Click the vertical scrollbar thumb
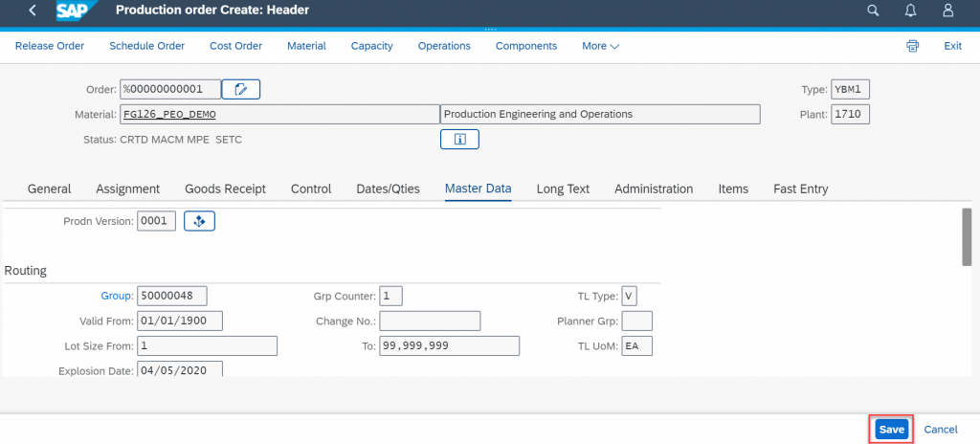This screenshot has width=980, height=444. 967,237
